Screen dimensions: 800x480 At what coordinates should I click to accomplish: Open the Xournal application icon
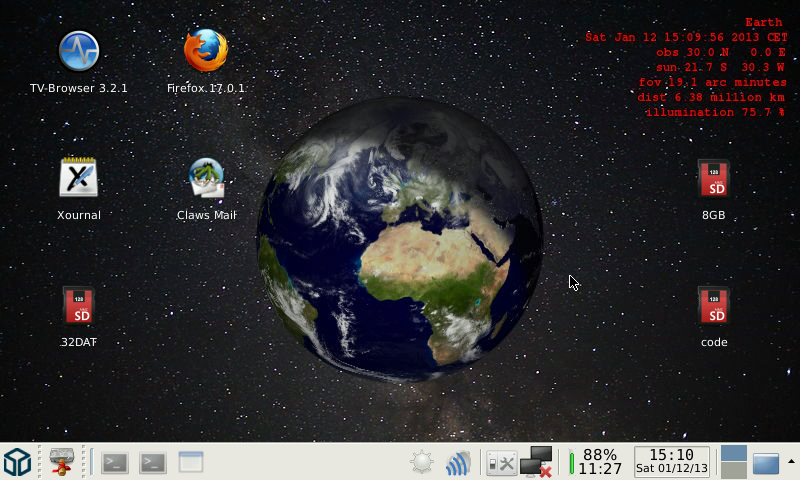pyautogui.click(x=79, y=178)
